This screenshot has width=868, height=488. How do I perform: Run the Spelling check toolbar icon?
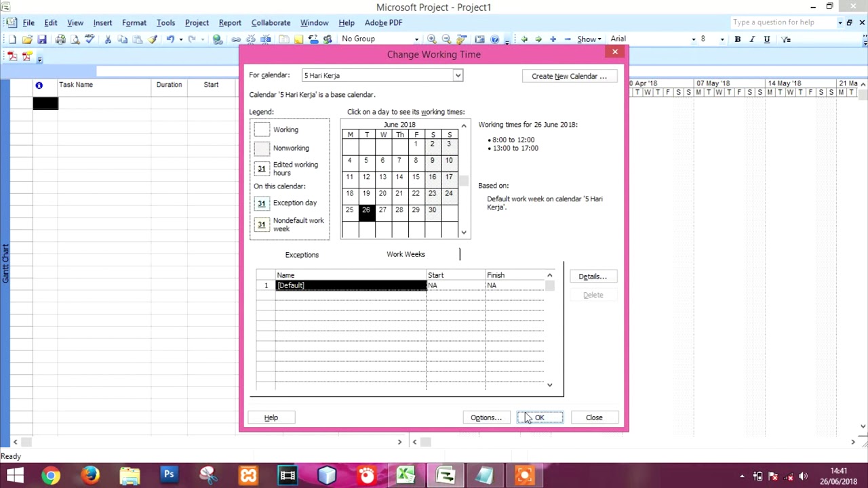point(89,39)
